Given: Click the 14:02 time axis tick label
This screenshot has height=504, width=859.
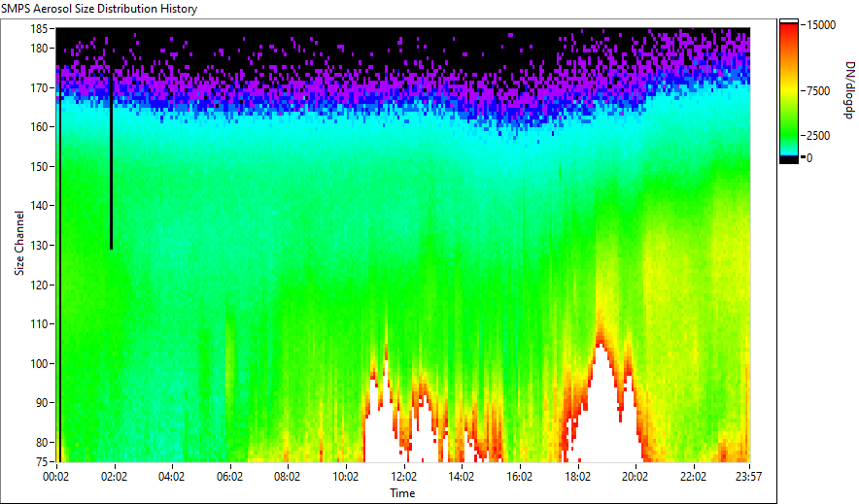Looking at the screenshot, I should click(x=462, y=477).
